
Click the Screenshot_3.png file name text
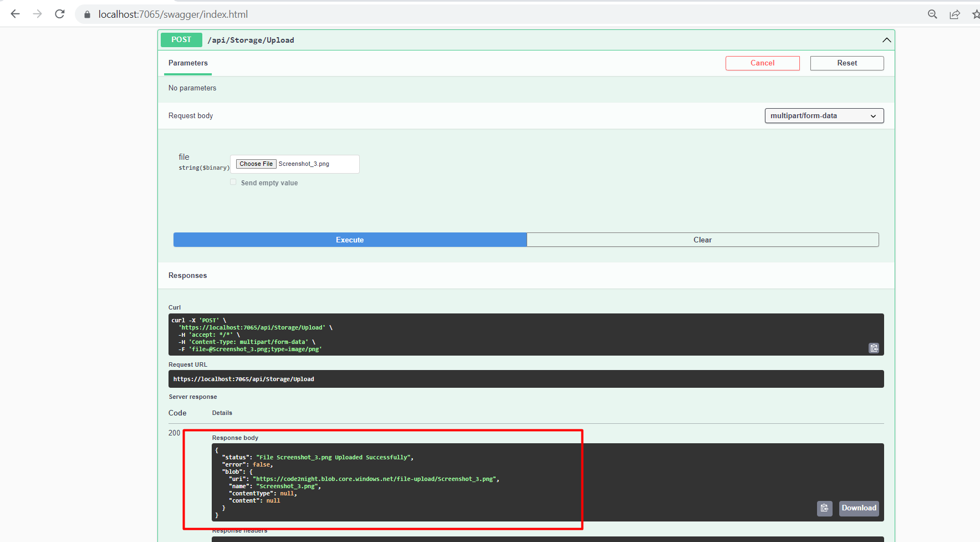[304, 164]
